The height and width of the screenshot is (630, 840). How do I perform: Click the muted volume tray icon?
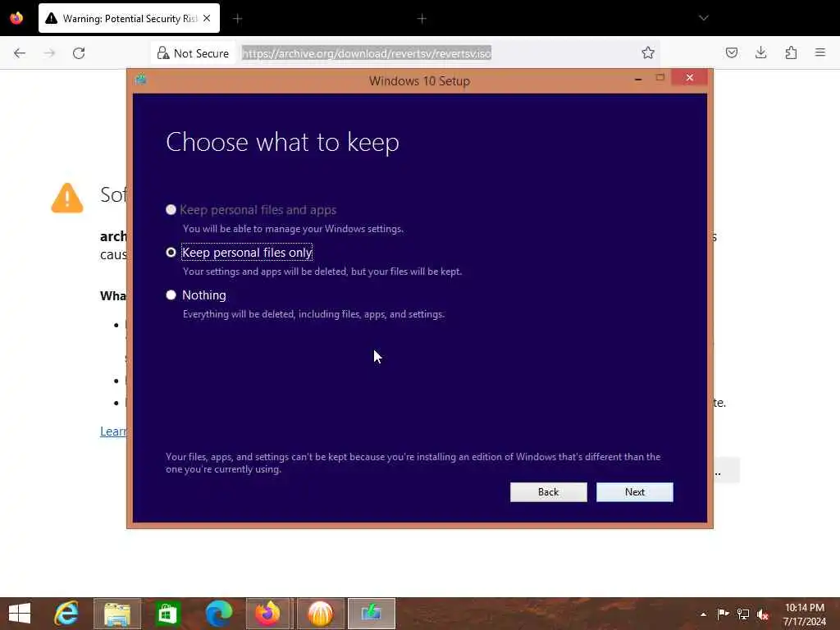(763, 614)
